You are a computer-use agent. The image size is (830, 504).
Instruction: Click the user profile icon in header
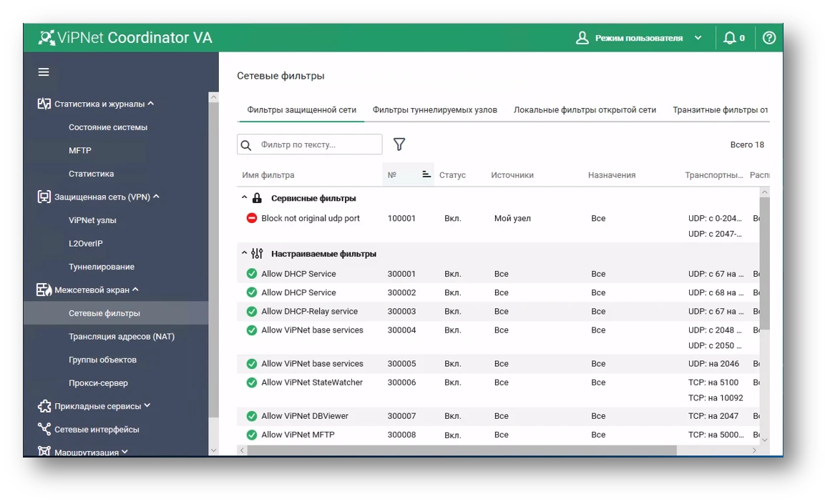pyautogui.click(x=582, y=38)
